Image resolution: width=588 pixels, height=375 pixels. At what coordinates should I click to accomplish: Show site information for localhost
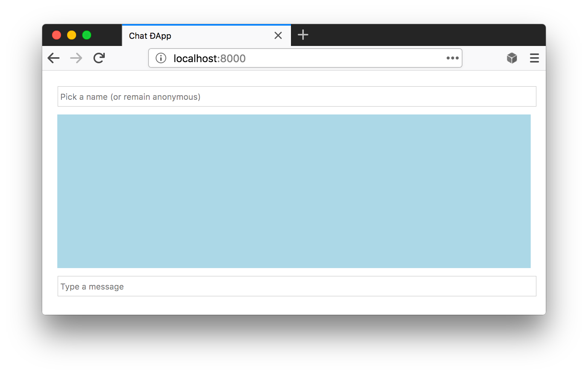(x=161, y=58)
